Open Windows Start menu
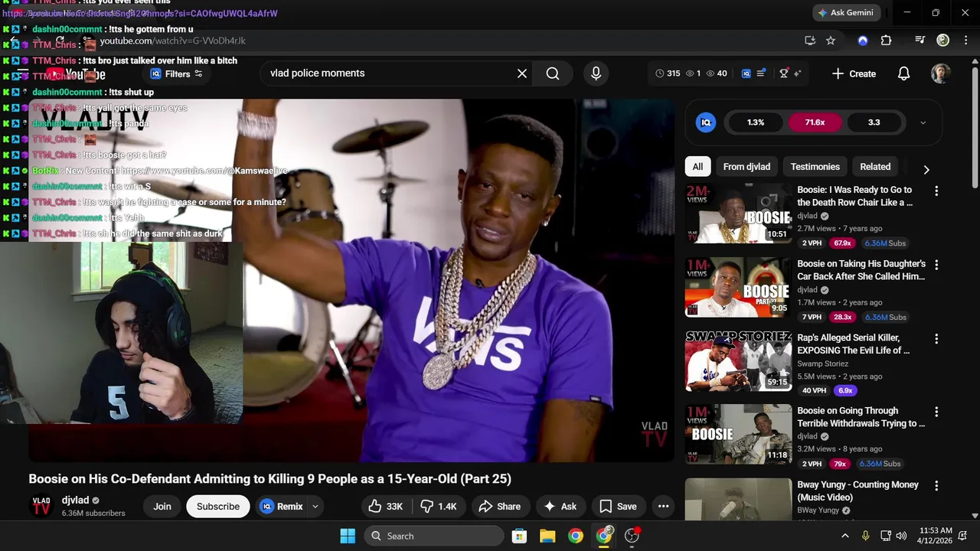The height and width of the screenshot is (551, 980). pyautogui.click(x=348, y=536)
